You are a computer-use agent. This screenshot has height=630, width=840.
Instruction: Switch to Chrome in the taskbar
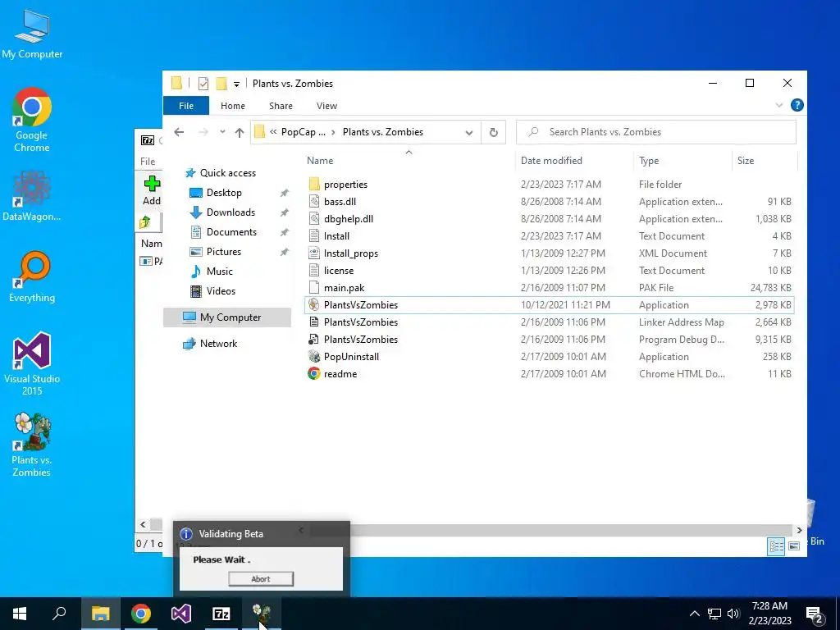(141, 614)
